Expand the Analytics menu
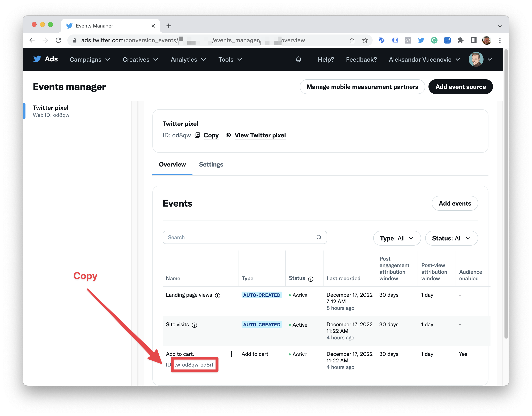This screenshot has width=532, height=416. tap(188, 59)
